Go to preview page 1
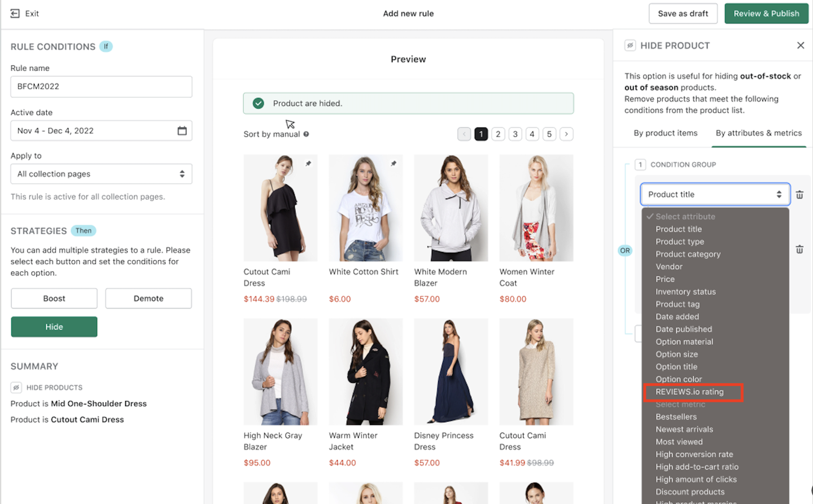This screenshot has width=813, height=504. [x=481, y=134]
